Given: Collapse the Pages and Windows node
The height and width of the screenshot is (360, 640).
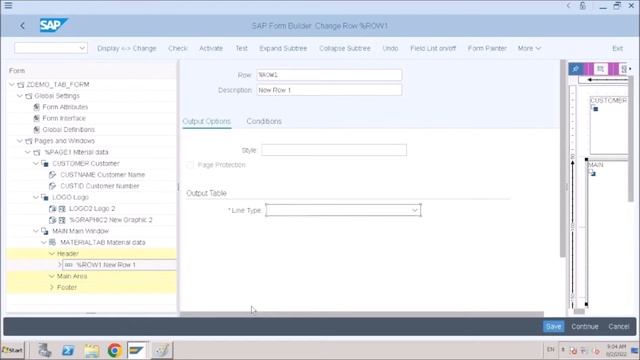Looking at the screenshot, I should [20, 141].
